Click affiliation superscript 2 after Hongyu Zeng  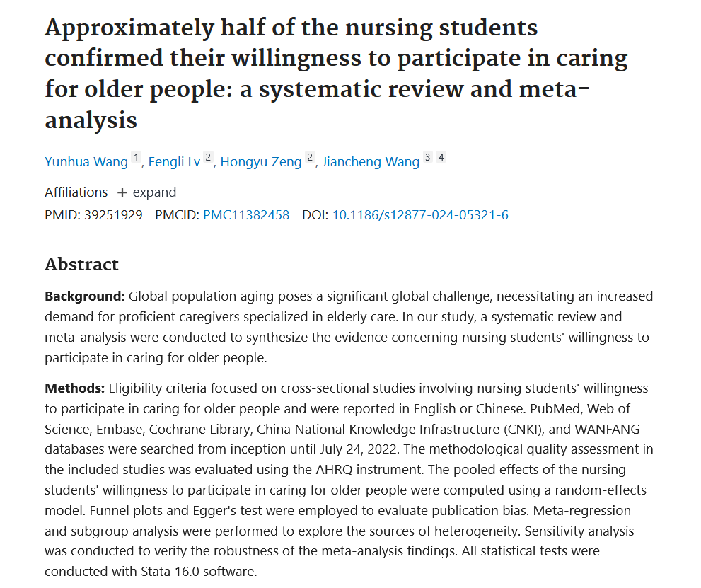[309, 158]
